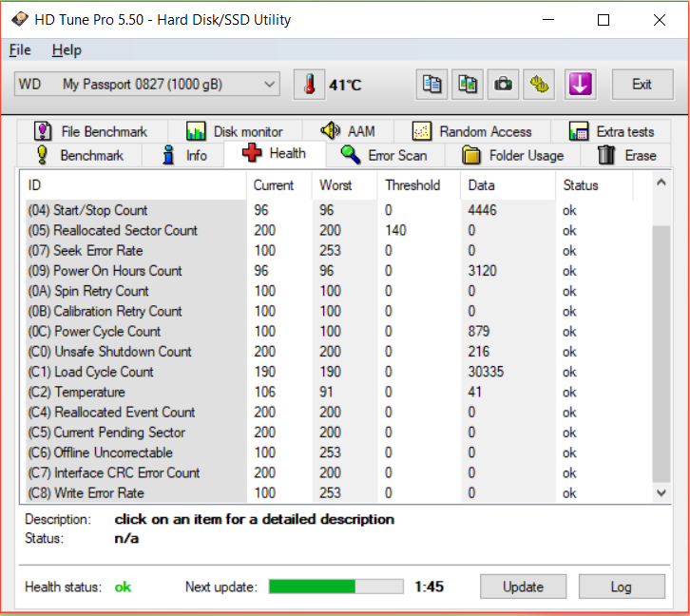Click the thermometer temperature icon

[x=309, y=85]
